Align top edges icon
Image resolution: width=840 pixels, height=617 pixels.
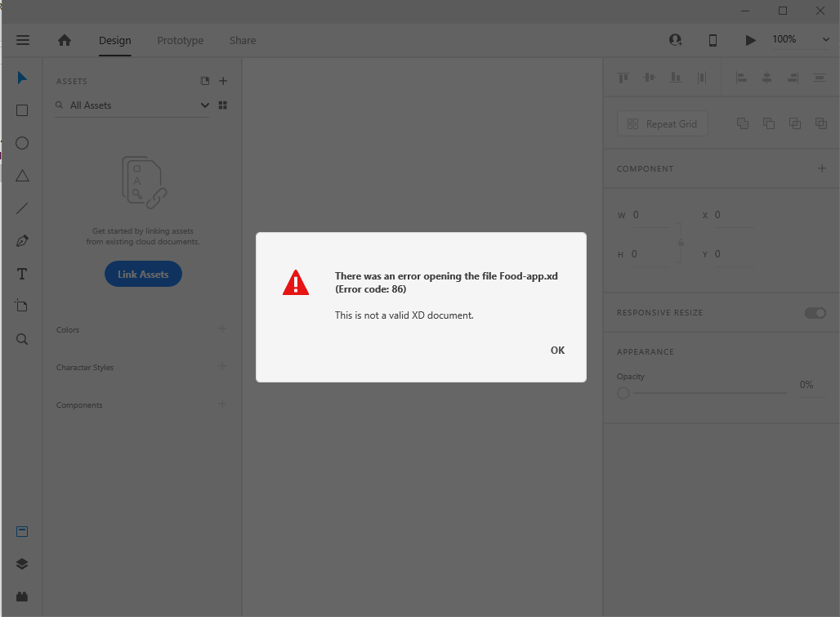[x=623, y=78]
